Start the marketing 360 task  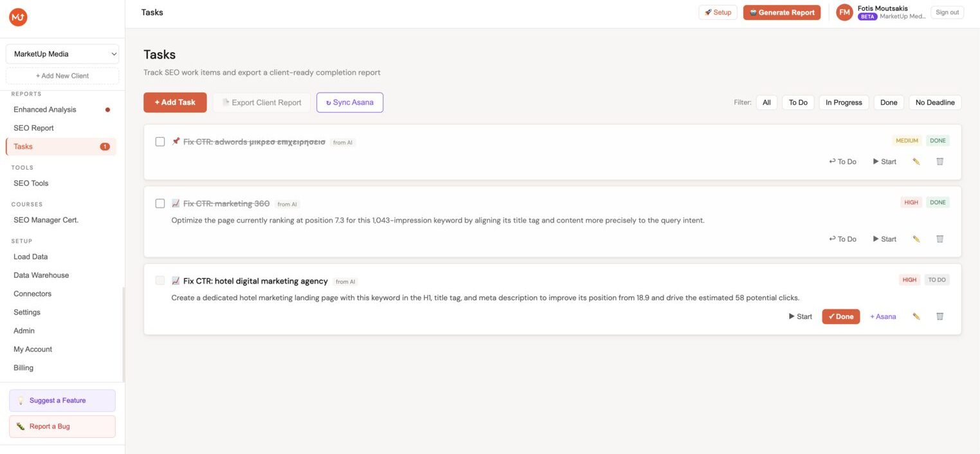(x=885, y=239)
